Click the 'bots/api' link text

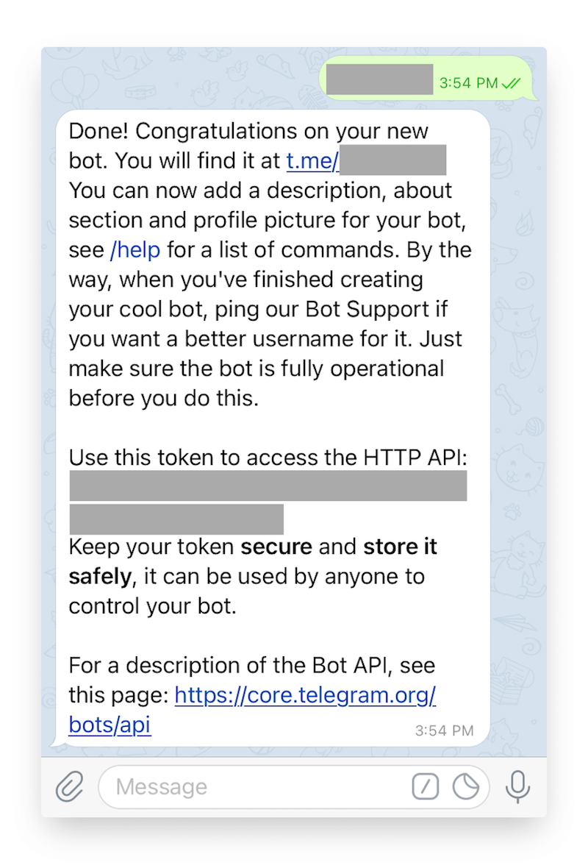[110, 725]
